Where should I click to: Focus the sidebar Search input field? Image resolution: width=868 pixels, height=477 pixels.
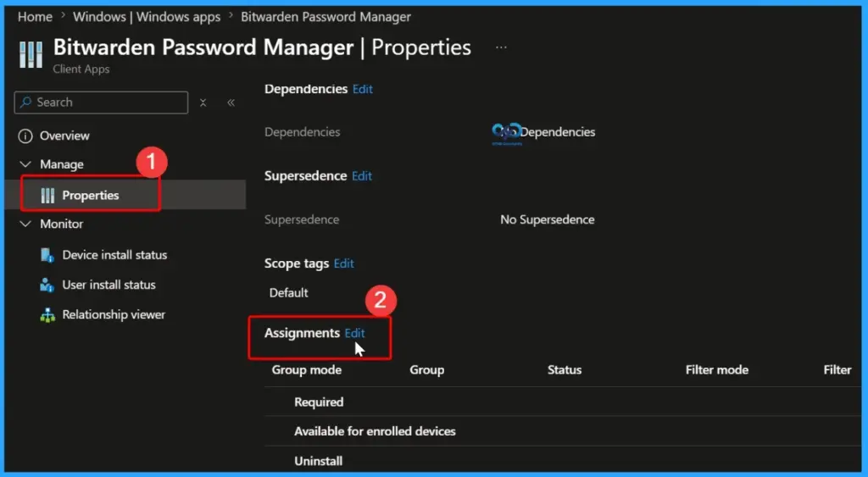pos(102,103)
